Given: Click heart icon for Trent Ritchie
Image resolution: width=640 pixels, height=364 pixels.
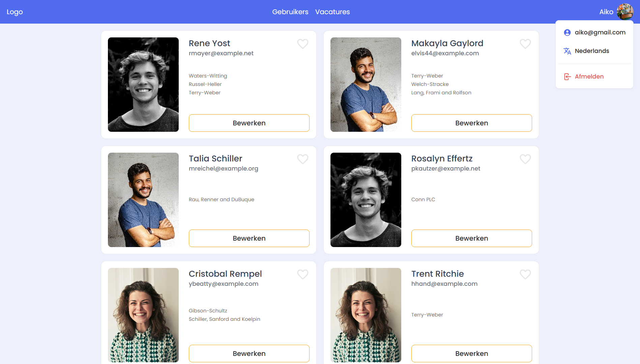Looking at the screenshot, I should point(525,274).
